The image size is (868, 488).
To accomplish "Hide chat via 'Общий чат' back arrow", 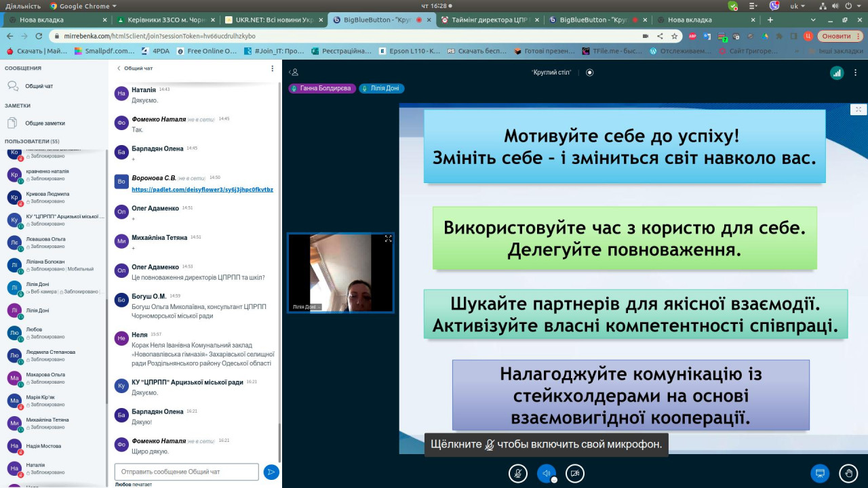I will (x=134, y=68).
